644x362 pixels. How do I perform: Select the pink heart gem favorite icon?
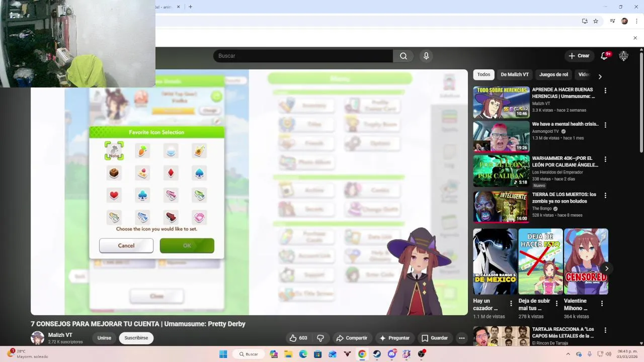coord(199,217)
